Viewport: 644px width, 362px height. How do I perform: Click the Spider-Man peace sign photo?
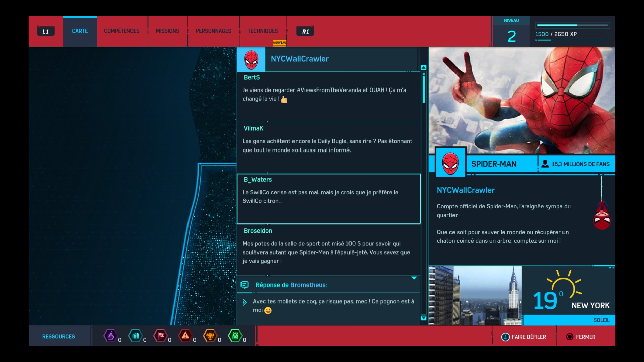522,100
